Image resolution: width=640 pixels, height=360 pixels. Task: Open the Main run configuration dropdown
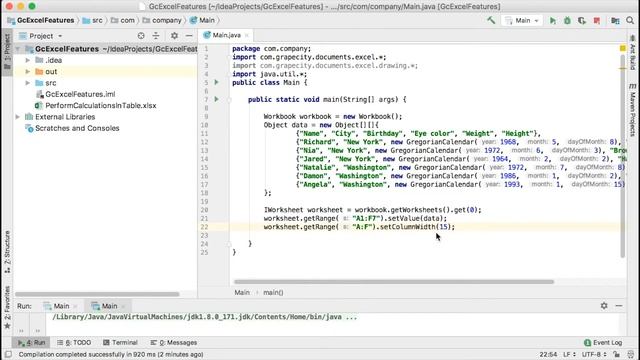[x=522, y=20]
